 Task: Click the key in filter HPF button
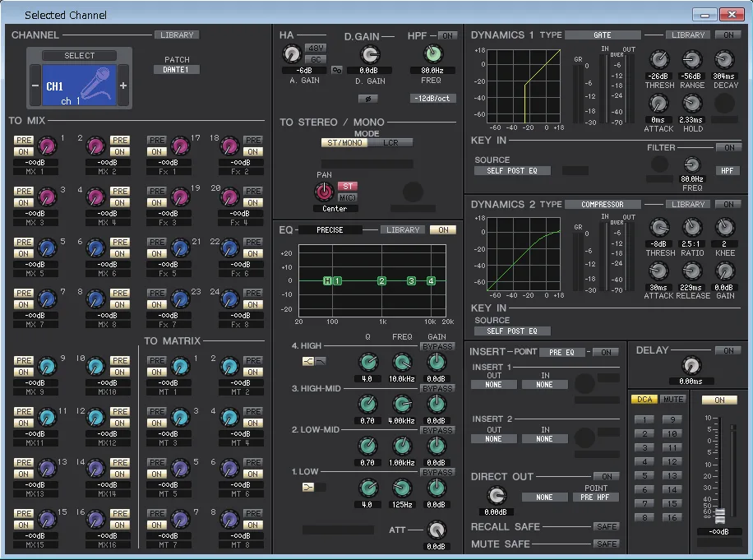(727, 170)
